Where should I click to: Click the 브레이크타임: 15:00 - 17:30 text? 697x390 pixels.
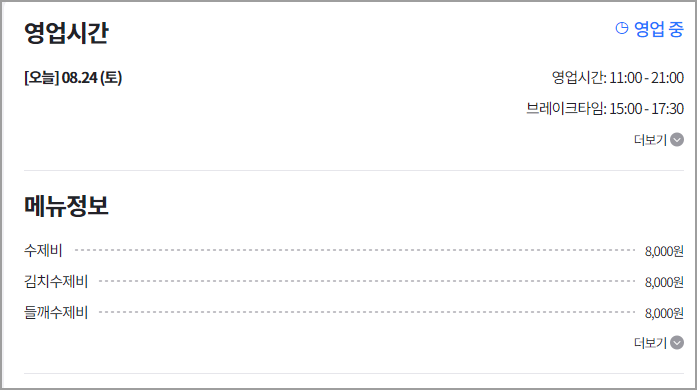(x=605, y=109)
